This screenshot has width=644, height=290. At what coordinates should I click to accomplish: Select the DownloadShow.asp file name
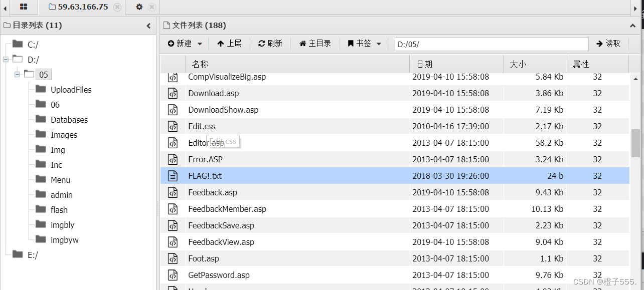point(223,110)
